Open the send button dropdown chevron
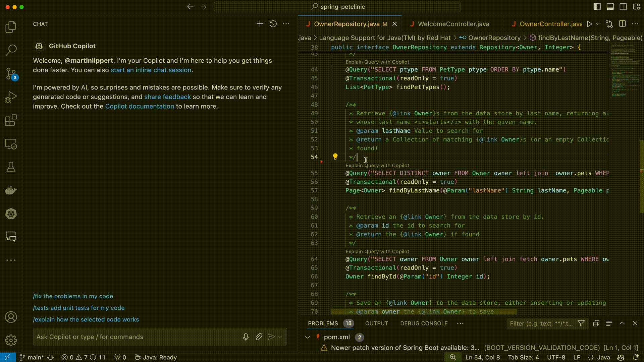Image resolution: width=644 pixels, height=362 pixels. click(280, 337)
